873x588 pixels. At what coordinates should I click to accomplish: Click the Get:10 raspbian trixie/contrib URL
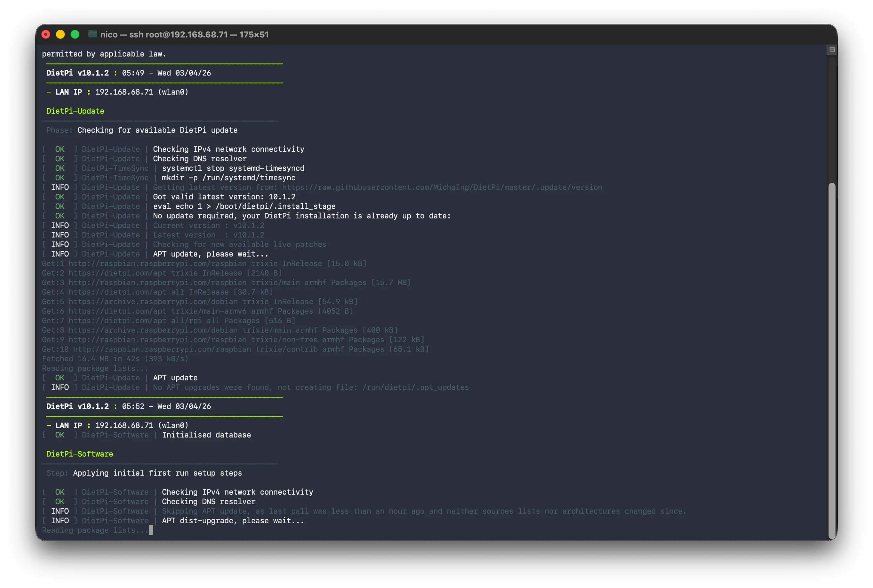[162, 349]
